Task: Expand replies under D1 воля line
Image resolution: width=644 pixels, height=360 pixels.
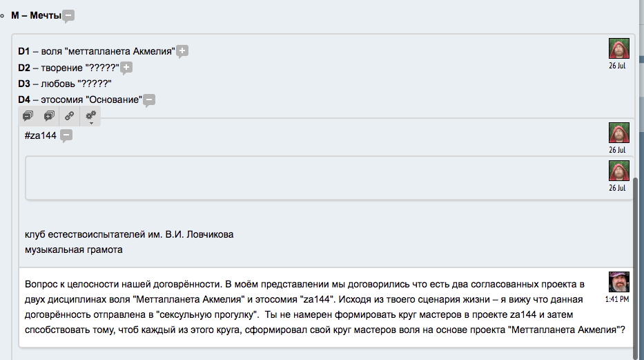Action: point(182,50)
